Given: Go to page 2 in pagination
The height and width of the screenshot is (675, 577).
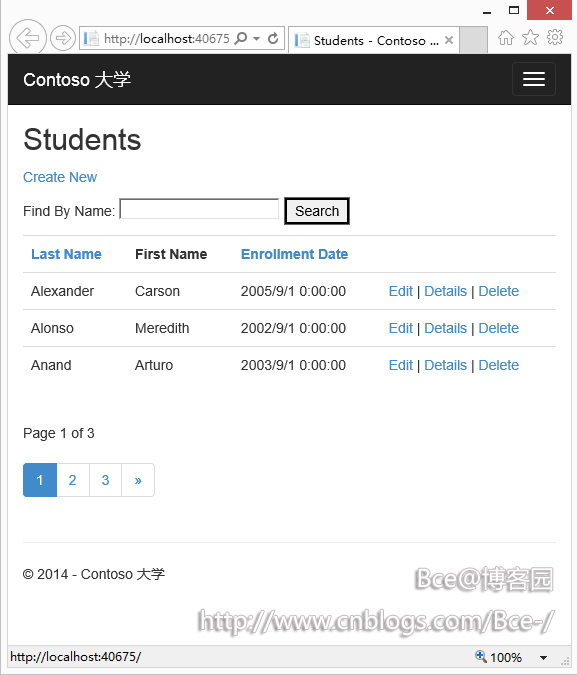Looking at the screenshot, I should pyautogui.click(x=73, y=480).
